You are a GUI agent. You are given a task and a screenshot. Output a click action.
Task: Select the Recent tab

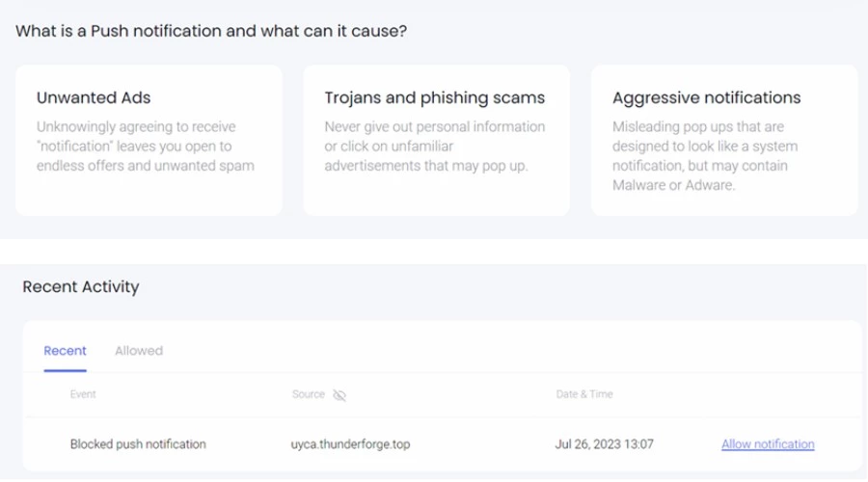pos(65,351)
